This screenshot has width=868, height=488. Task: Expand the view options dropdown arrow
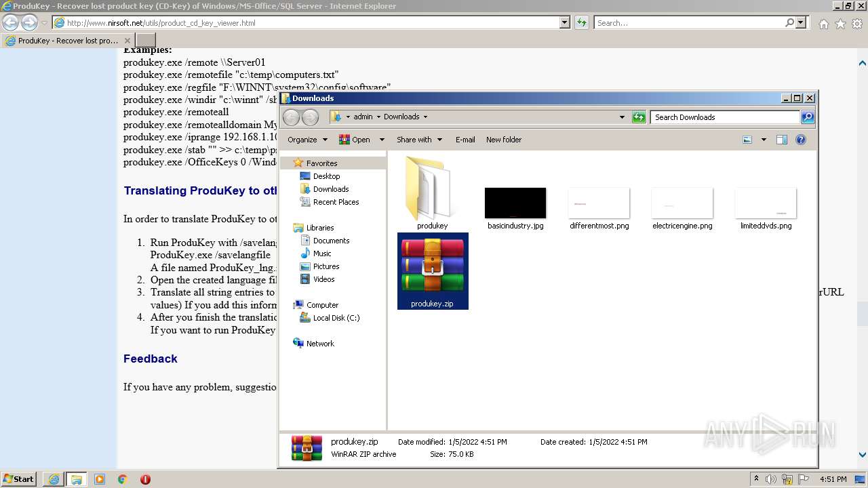(x=764, y=140)
